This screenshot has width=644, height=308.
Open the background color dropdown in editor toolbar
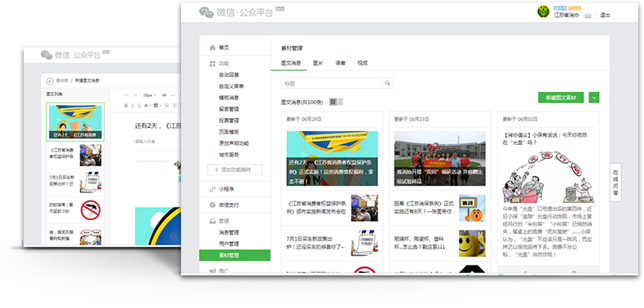tap(157, 106)
